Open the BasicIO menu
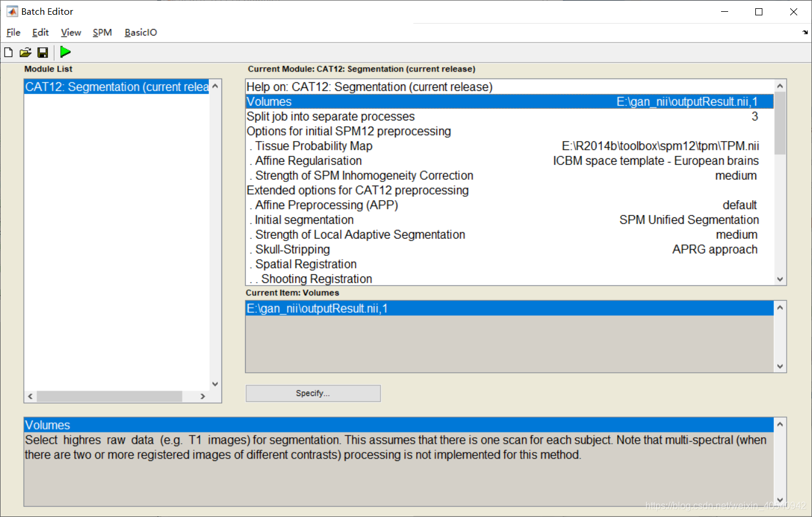 [141, 32]
